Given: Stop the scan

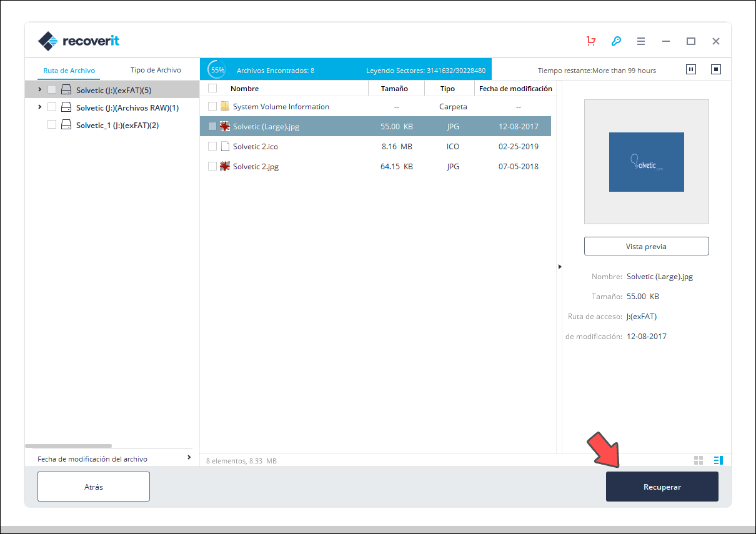Looking at the screenshot, I should click(716, 69).
